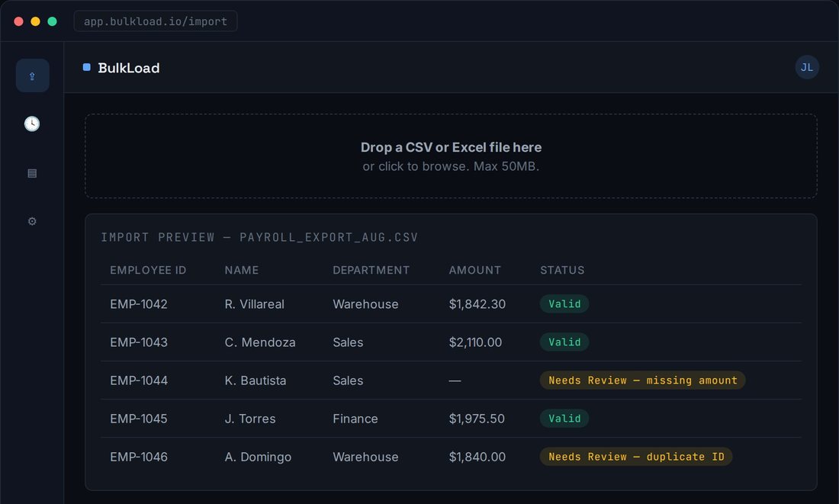
Task: Click the app.bulkload.io/import address bar
Action: point(155,21)
